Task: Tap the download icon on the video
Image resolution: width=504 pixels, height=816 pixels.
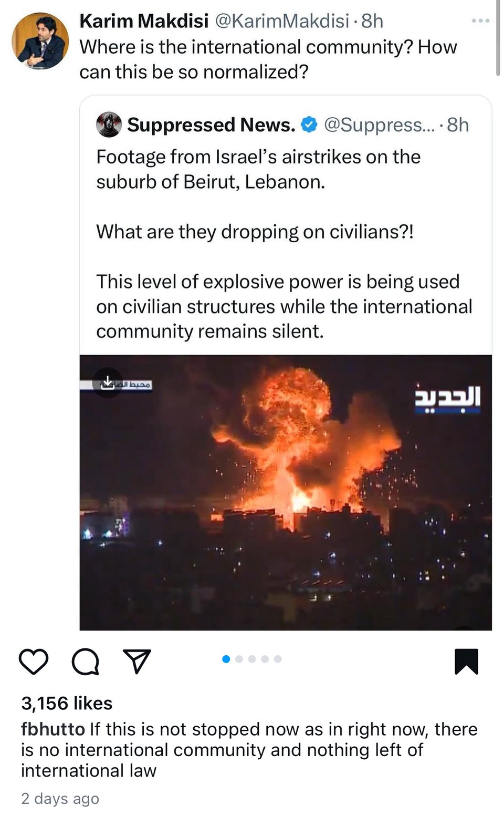Action: pos(108,382)
